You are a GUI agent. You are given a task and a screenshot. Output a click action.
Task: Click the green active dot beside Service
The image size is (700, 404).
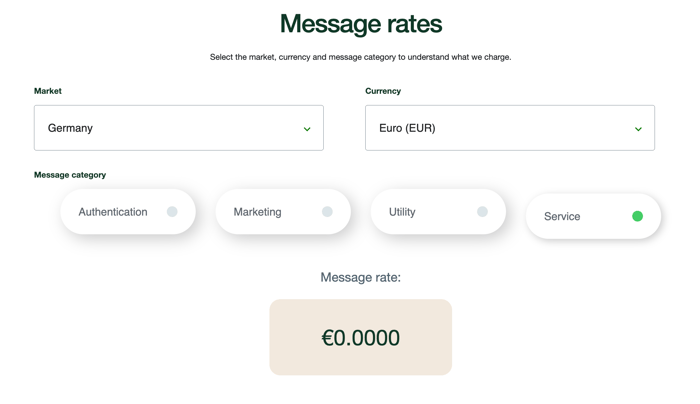[x=638, y=216]
